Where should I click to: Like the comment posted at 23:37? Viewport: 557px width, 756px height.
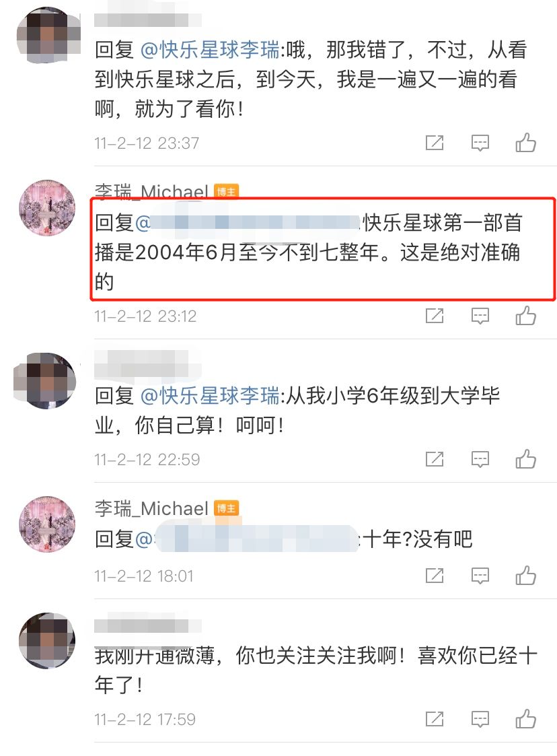point(525,143)
